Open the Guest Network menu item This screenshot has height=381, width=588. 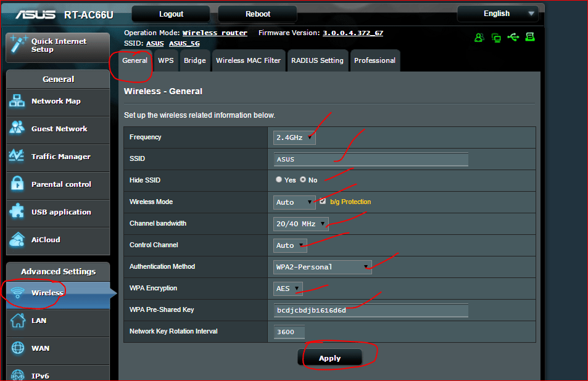pyautogui.click(x=58, y=129)
